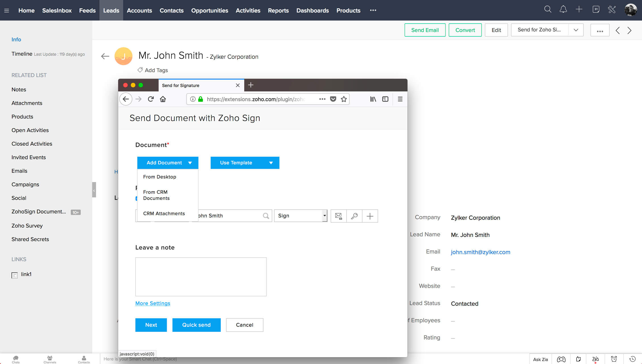The image size is (642, 364).
Task: Set recipient authentication via the key icon
Action: (354, 216)
